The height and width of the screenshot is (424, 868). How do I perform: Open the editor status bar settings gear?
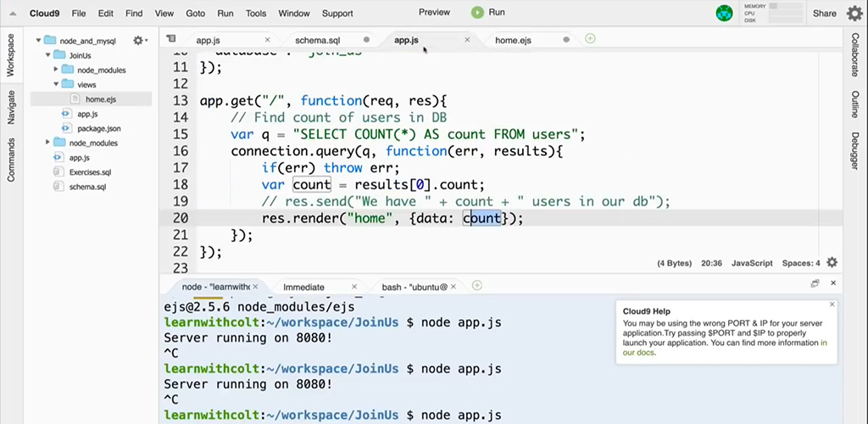coord(832,263)
